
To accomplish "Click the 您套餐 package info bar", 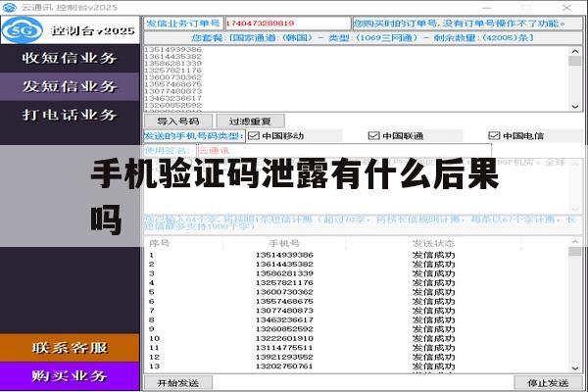I will point(363,38).
